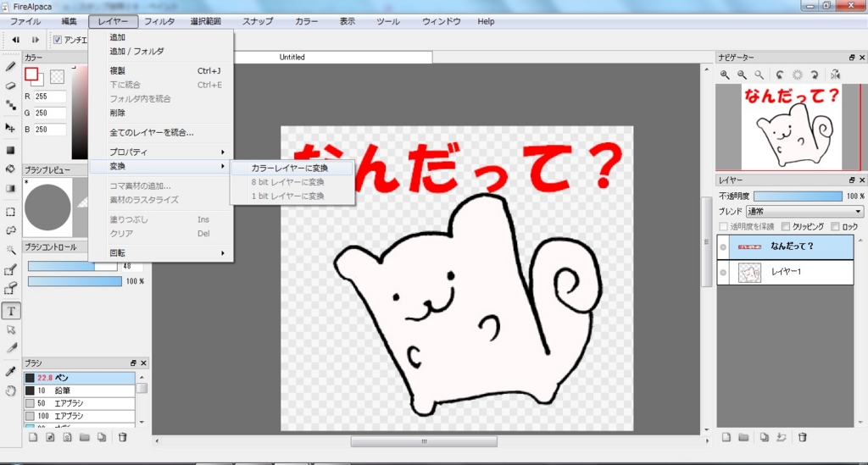
Task: Expand the プロパティ submenu
Action: [161, 152]
